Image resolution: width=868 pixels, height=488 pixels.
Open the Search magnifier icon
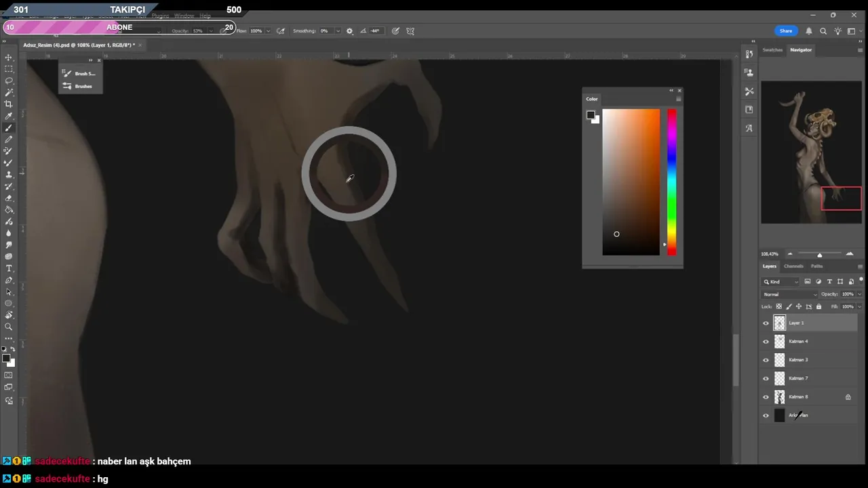[823, 30]
